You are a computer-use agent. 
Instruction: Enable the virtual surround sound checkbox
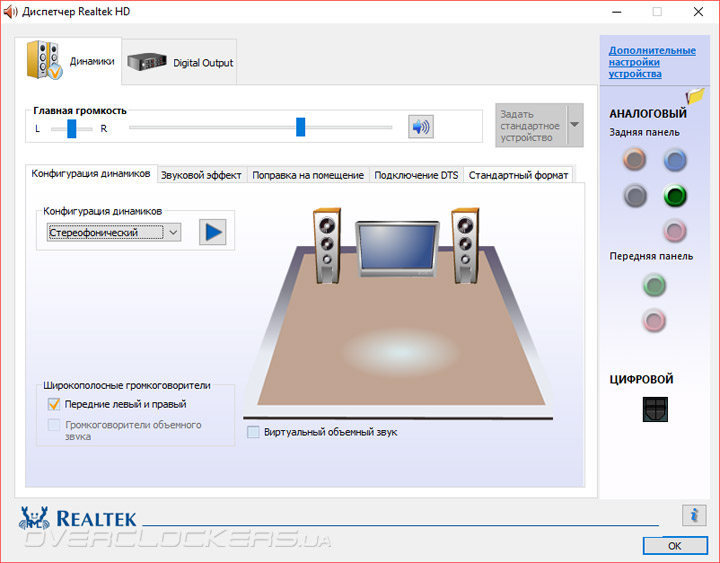253,432
